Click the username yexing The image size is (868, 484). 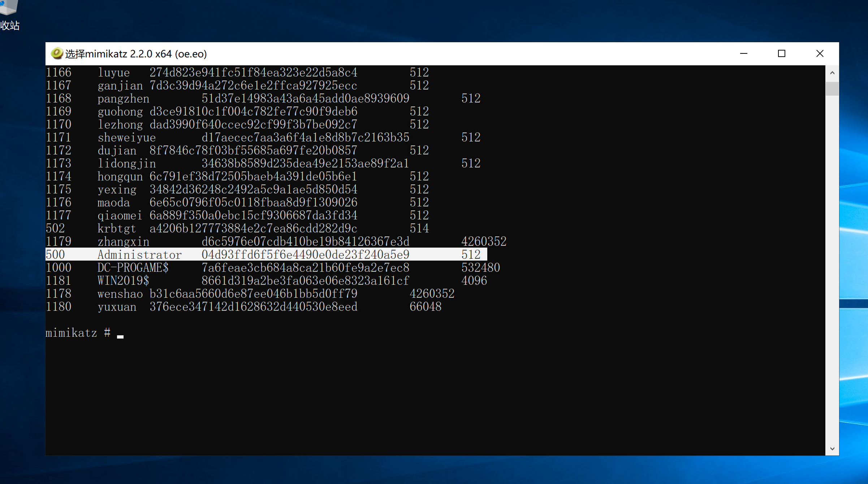click(x=117, y=189)
